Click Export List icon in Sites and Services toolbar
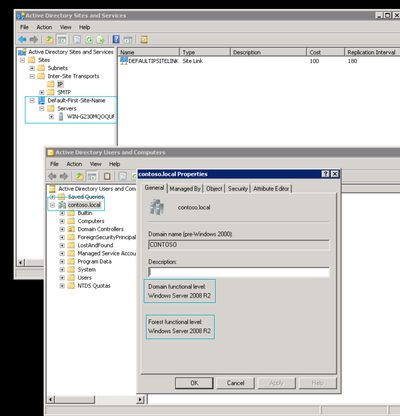400x416 pixels. pyautogui.click(x=101, y=40)
